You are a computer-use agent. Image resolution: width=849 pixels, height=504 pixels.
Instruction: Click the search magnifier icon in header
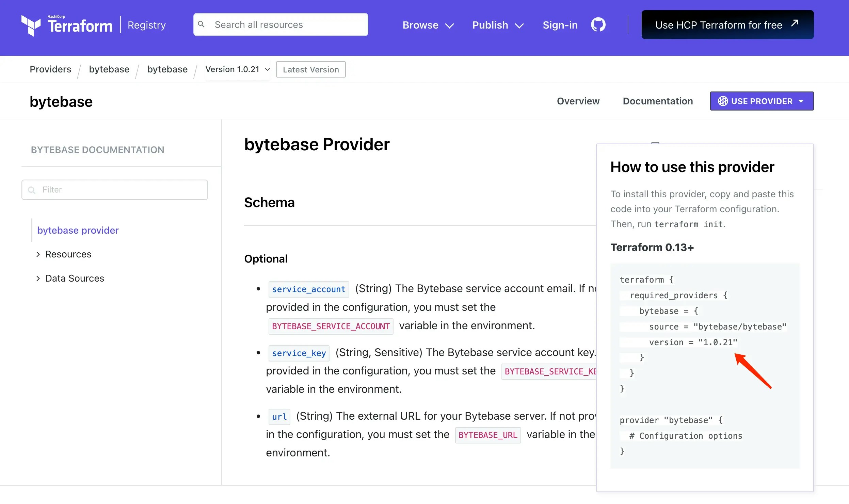click(x=201, y=24)
